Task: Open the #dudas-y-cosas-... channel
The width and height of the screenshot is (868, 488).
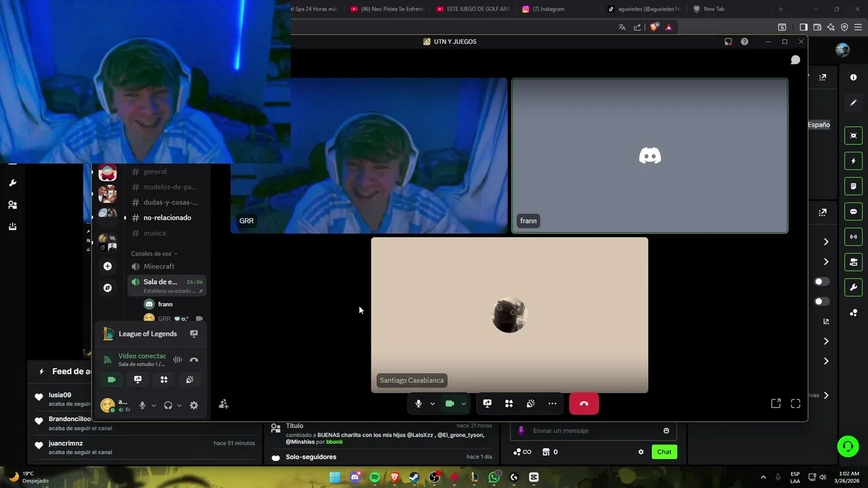Action: pos(167,202)
